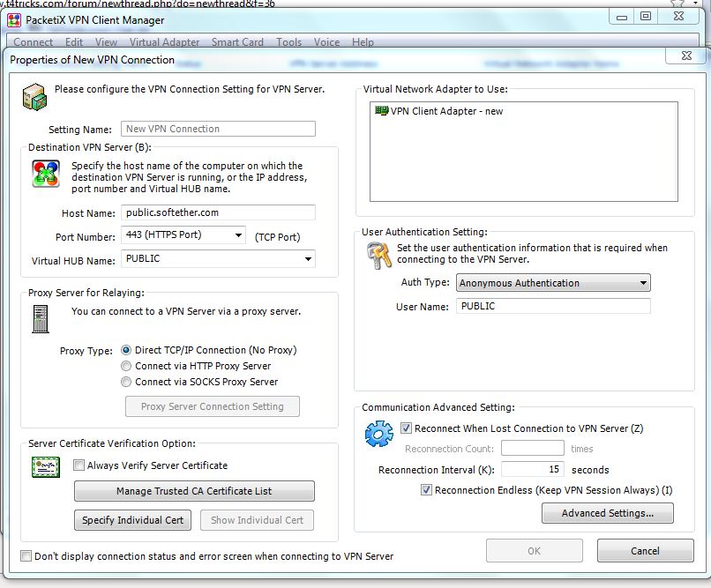
Task: Open the Tools menu
Action: click(288, 42)
